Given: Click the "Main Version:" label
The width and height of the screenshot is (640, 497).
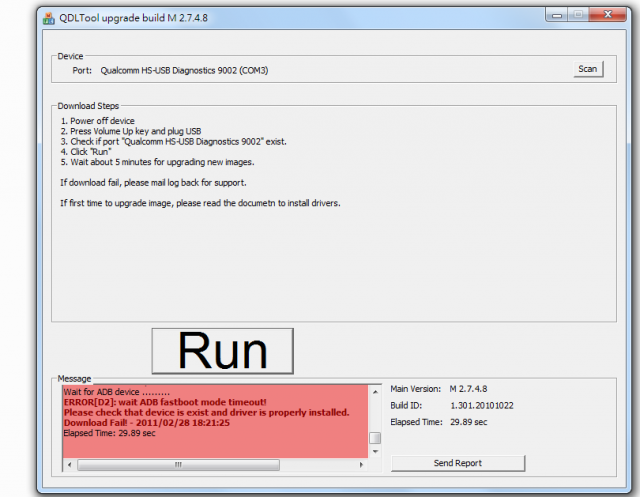Looking at the screenshot, I should pyautogui.click(x=416, y=389).
